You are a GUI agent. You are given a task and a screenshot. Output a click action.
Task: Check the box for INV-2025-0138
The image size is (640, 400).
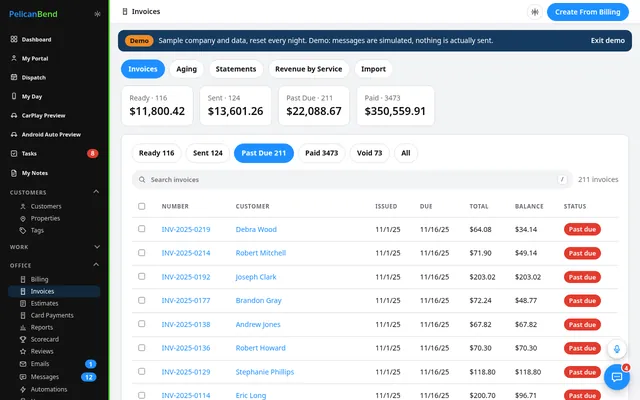pos(142,324)
